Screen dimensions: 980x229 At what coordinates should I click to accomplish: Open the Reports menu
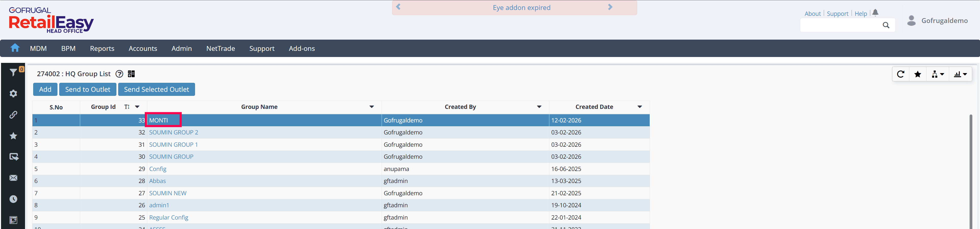(x=102, y=48)
